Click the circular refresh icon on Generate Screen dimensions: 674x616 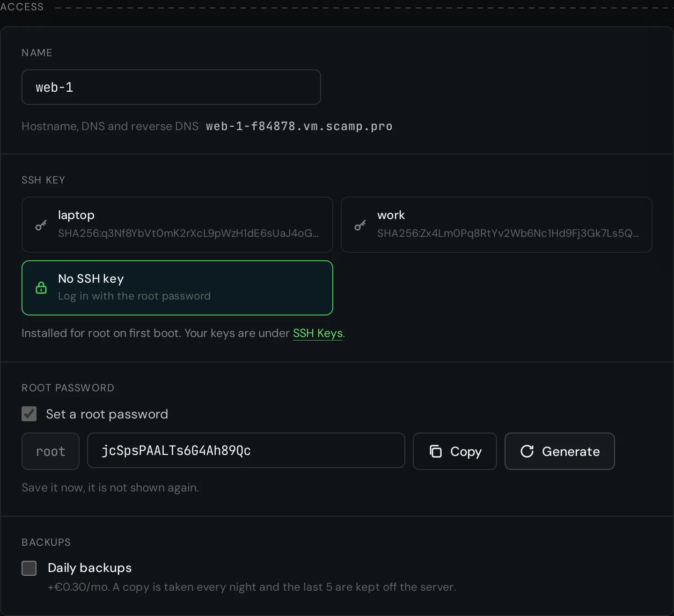coord(527,451)
